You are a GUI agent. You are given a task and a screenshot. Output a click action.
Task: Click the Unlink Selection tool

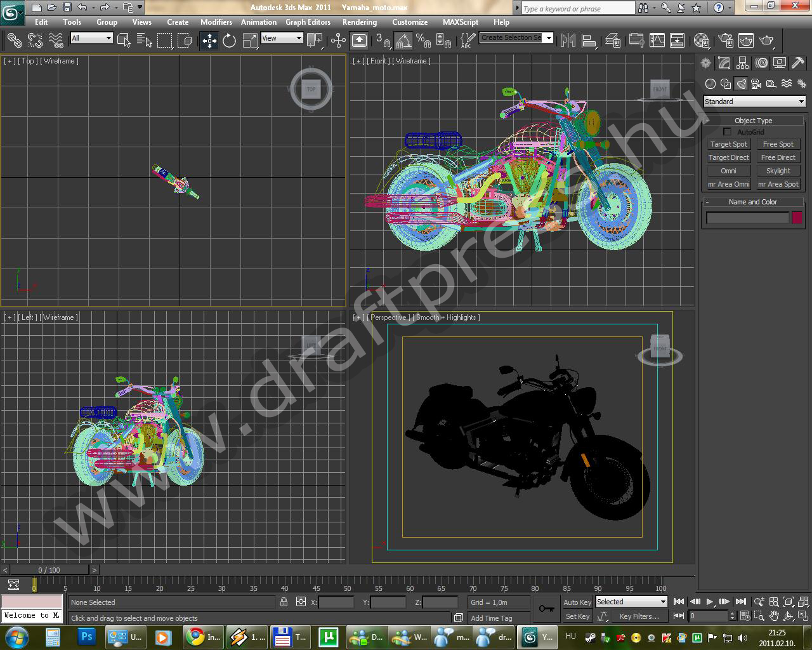coord(35,41)
